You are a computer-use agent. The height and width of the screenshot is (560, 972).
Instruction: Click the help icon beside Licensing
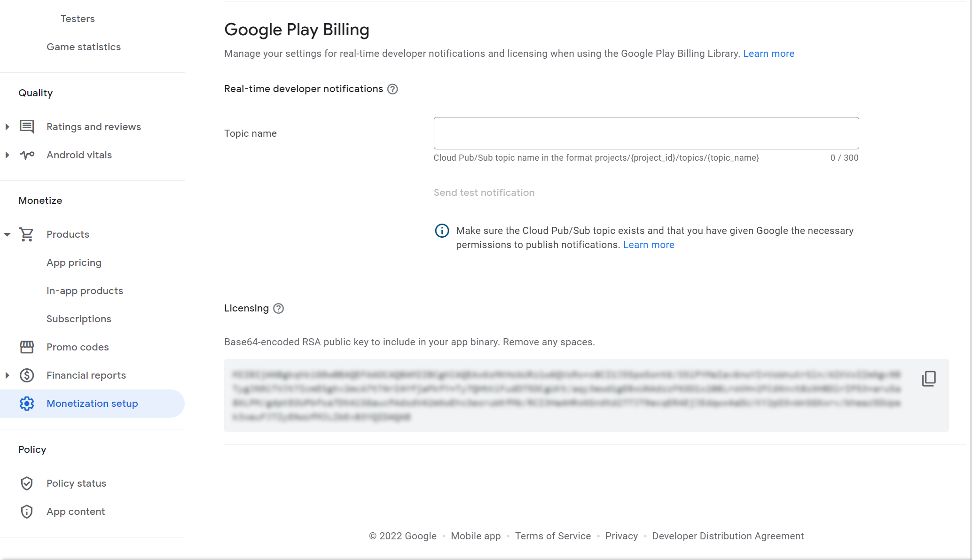(x=278, y=309)
